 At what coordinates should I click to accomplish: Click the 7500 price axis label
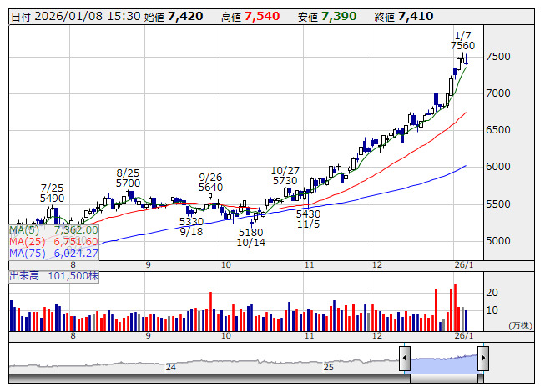[498, 57]
